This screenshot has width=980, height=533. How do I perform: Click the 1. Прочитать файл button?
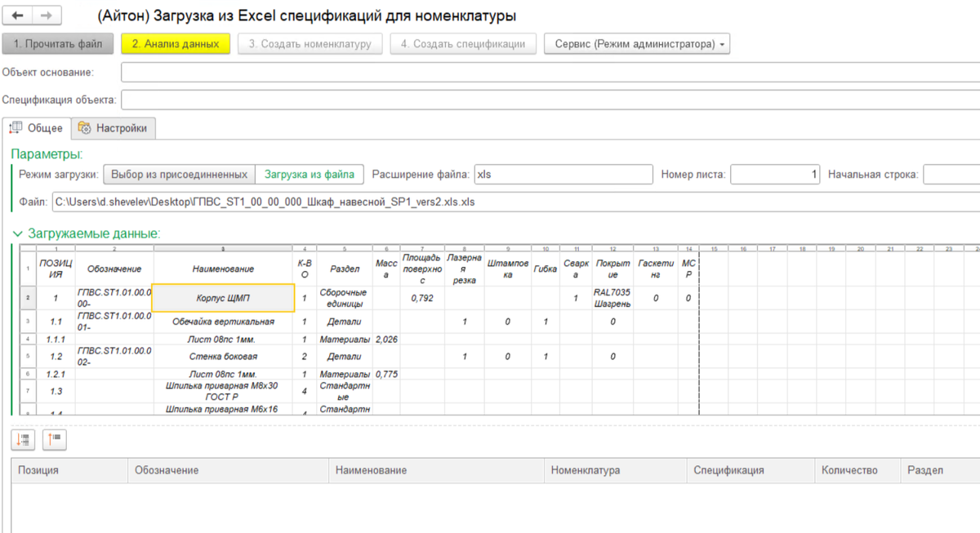tap(58, 44)
